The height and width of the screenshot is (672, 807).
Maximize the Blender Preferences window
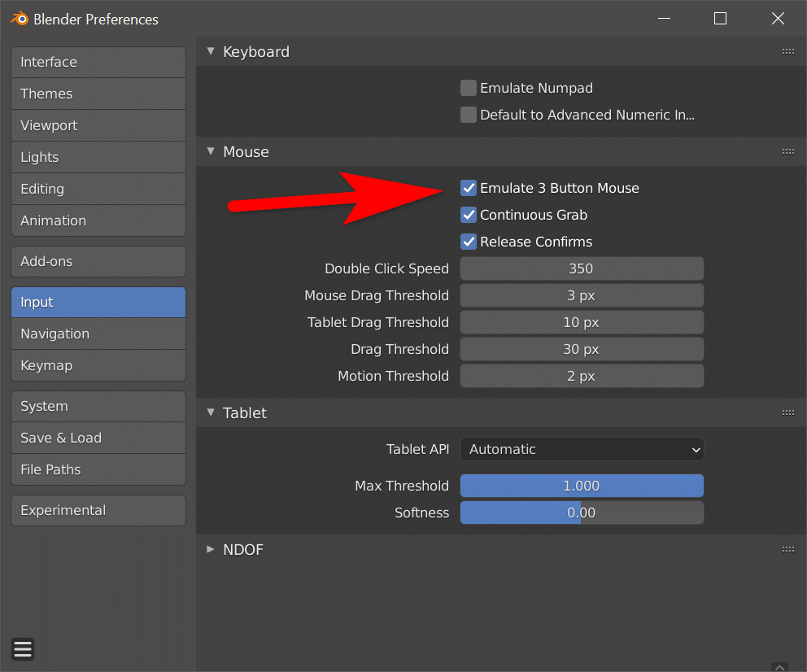pos(720,19)
